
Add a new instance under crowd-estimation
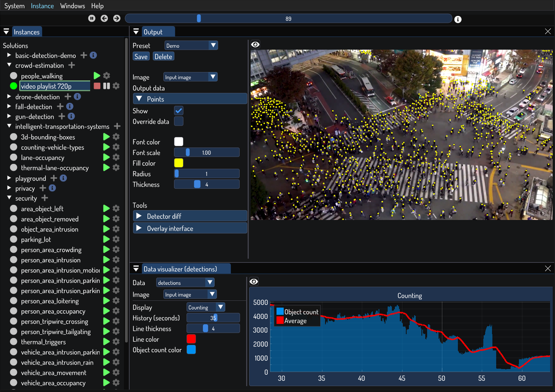[72, 65]
